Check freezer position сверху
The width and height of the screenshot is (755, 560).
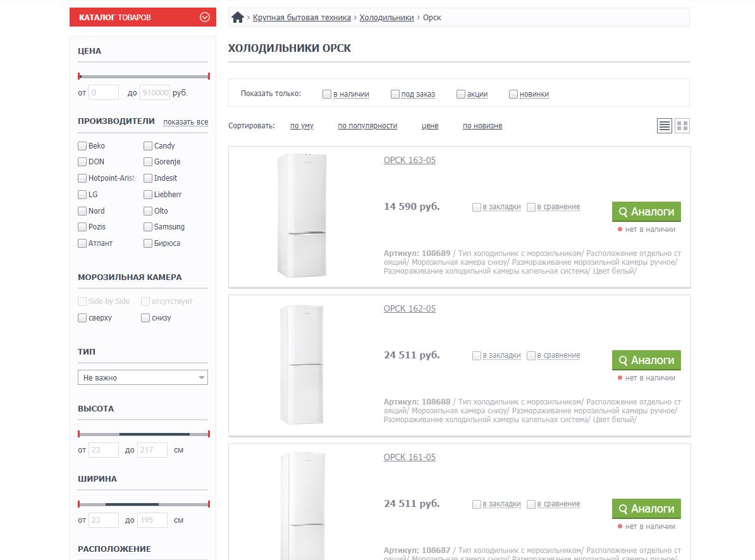(82, 317)
